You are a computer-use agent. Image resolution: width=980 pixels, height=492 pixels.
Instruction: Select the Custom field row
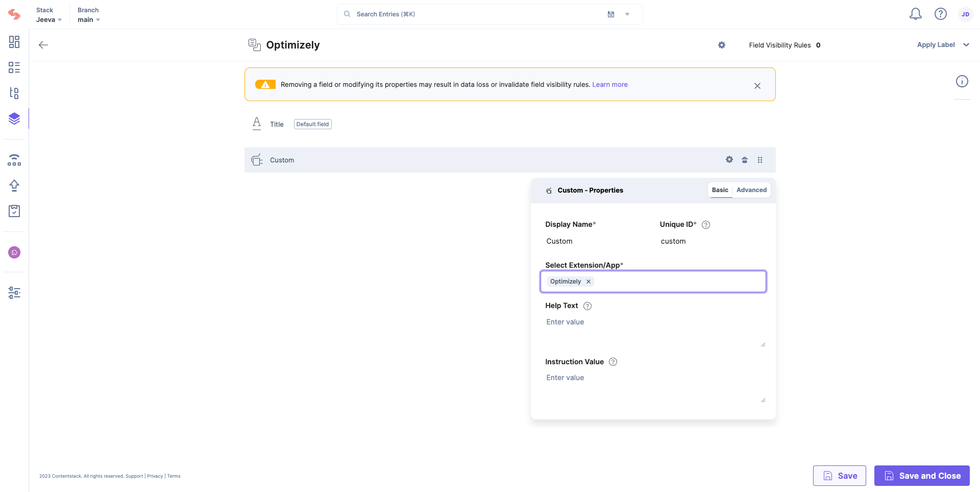coord(510,160)
